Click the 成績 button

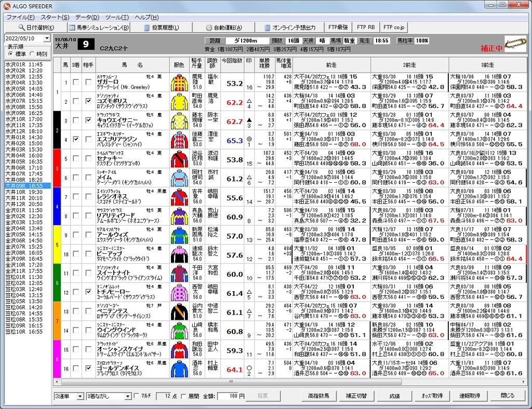394,396
